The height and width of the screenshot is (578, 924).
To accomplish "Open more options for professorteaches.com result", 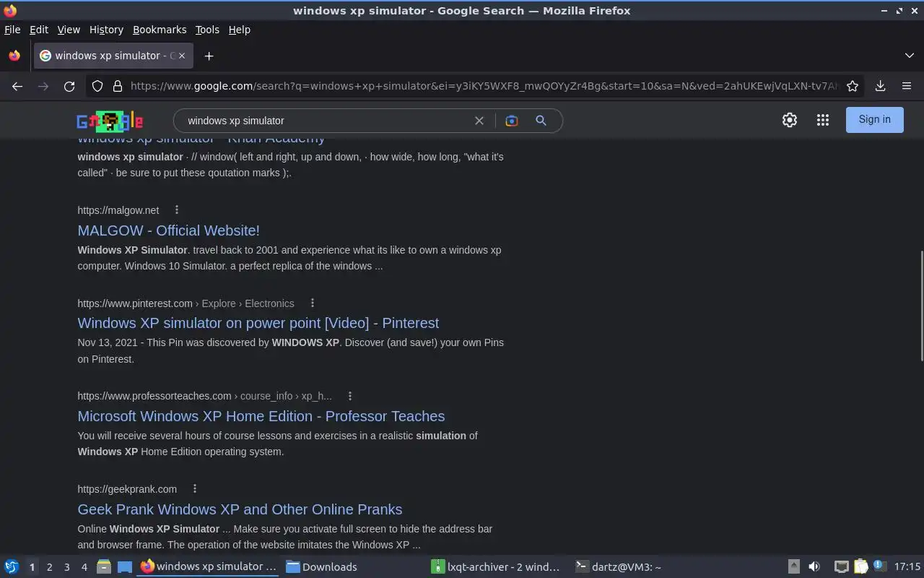I will (349, 396).
